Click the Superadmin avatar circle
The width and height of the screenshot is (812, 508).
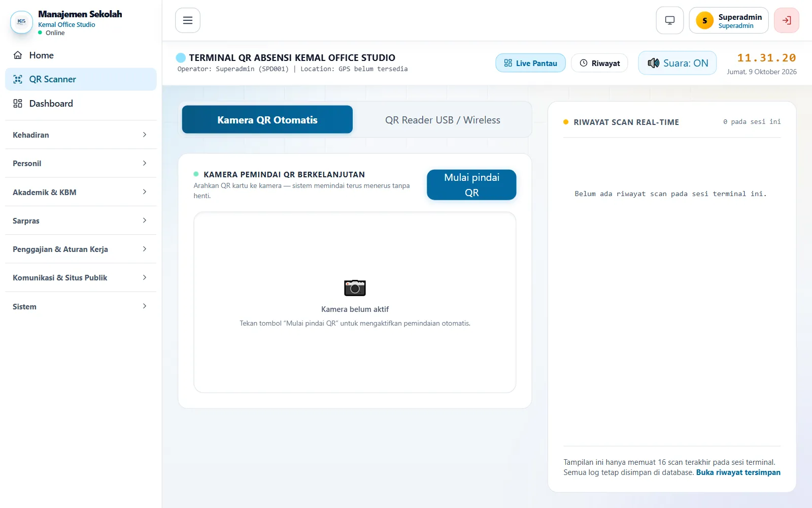704,20
